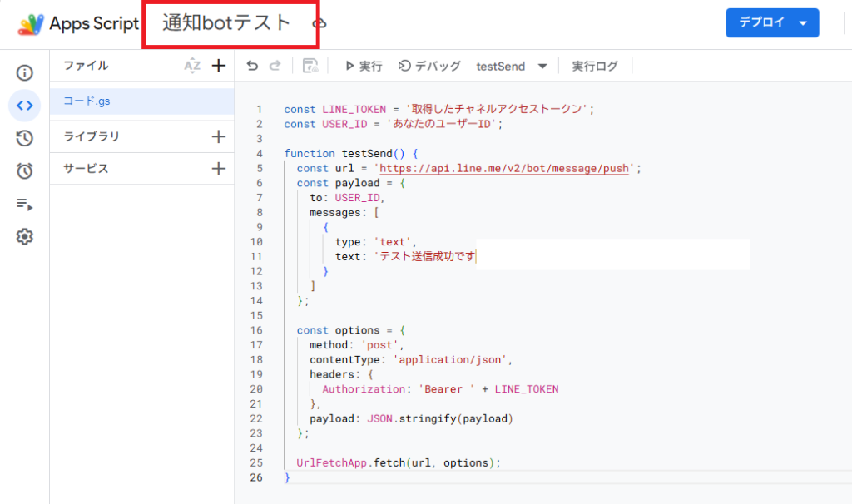Click LINE_TOKEN on line 1
This screenshot has height=504, width=852.
tap(354, 109)
